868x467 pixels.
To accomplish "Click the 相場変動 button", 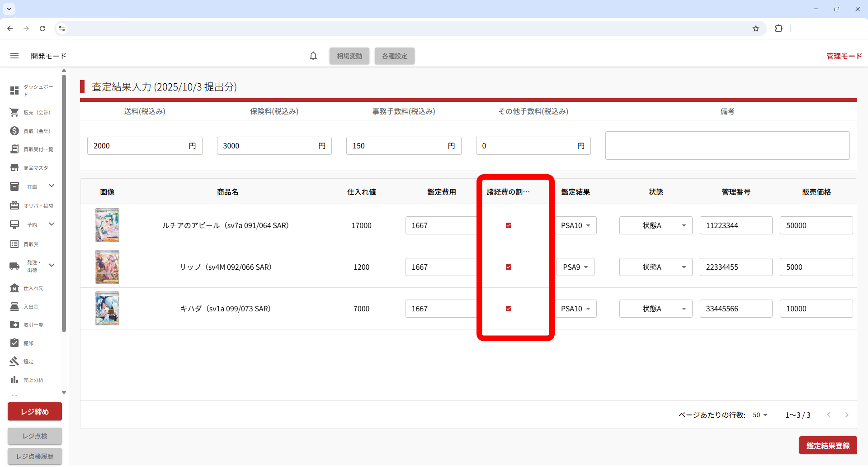I will pos(349,56).
